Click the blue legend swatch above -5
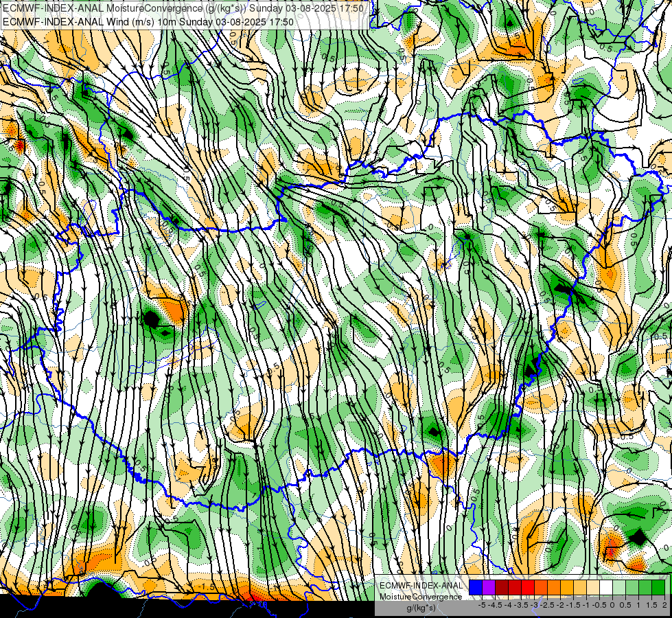The height and width of the screenshot is (618, 672). 476,588
